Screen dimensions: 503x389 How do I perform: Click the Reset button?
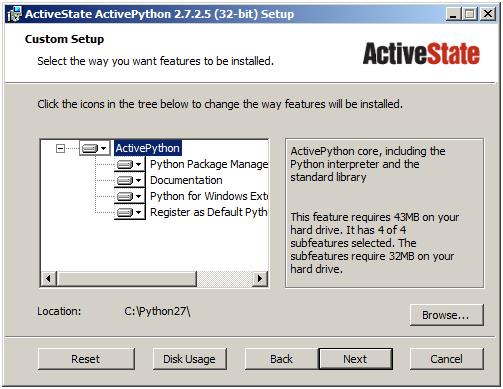[86, 359]
